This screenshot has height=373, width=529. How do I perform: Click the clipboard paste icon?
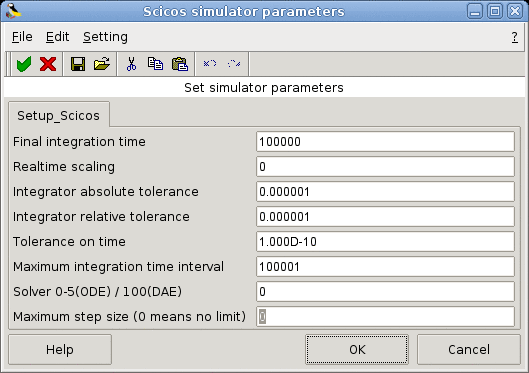click(179, 63)
